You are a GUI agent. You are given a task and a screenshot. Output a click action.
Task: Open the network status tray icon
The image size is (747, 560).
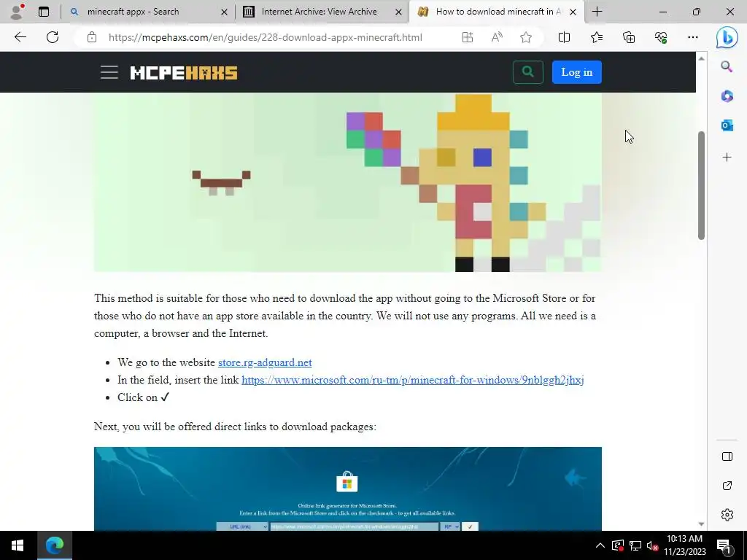pos(635,545)
